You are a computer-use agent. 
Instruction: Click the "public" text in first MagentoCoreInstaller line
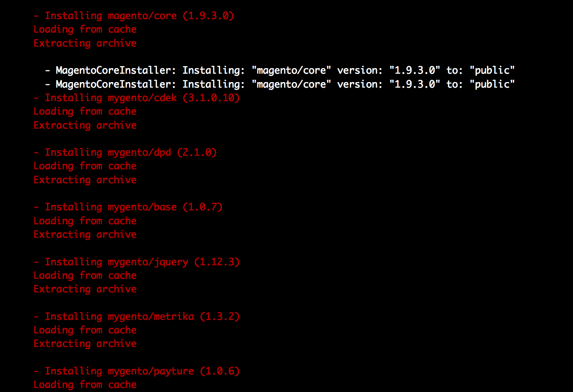tap(492, 71)
